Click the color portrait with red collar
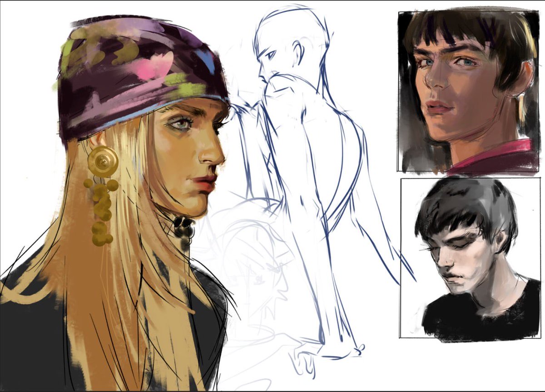The width and height of the screenshot is (545, 392). click(469, 92)
